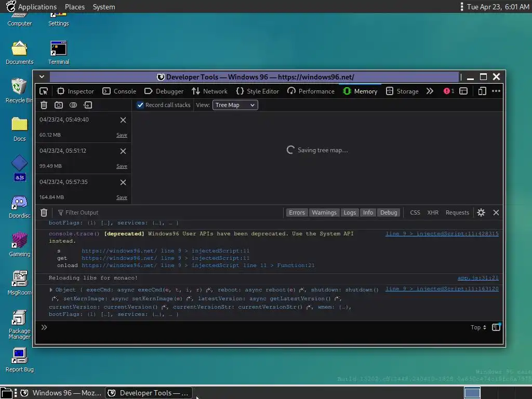Delete the 05:49:40 snapshot
Viewport: 532px width, 399px height.
123,120
